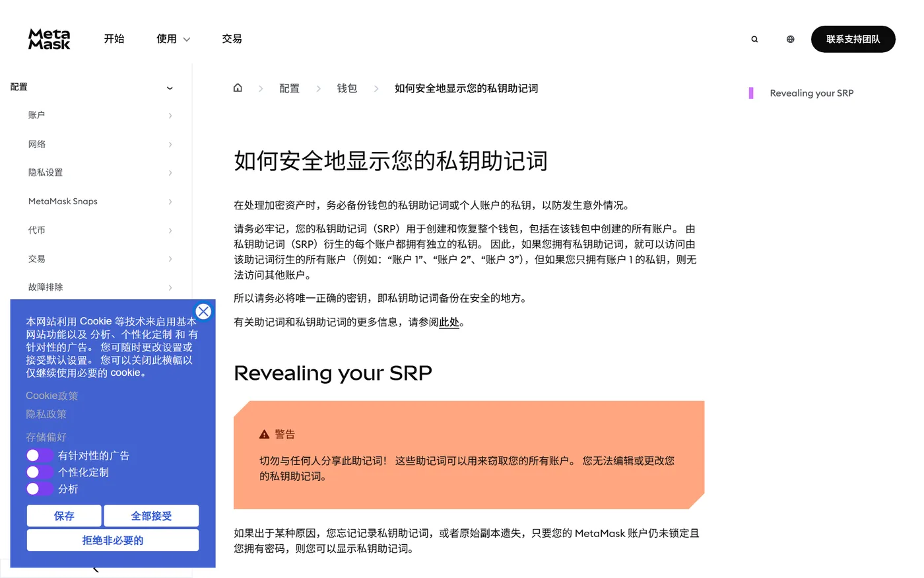The image size is (924, 578).
Task: Follow the 此处 link in article
Action: coord(449,322)
